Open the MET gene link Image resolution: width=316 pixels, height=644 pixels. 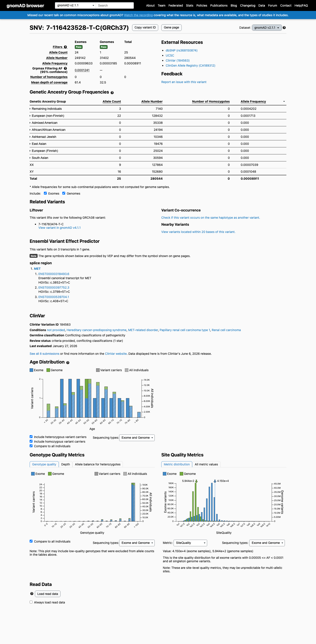pos(37,269)
